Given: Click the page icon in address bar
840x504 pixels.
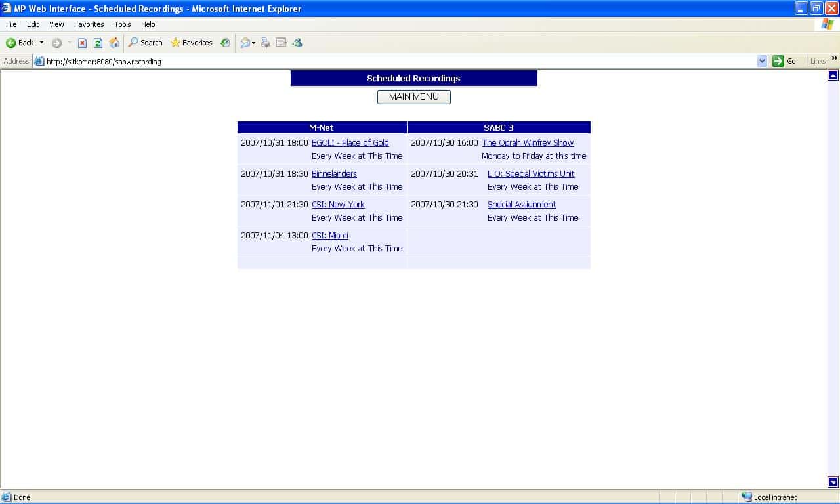Looking at the screenshot, I should point(39,61).
